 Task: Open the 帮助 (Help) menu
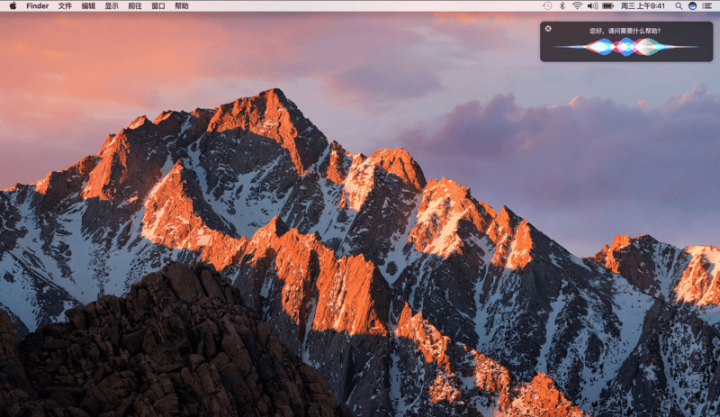(x=181, y=6)
